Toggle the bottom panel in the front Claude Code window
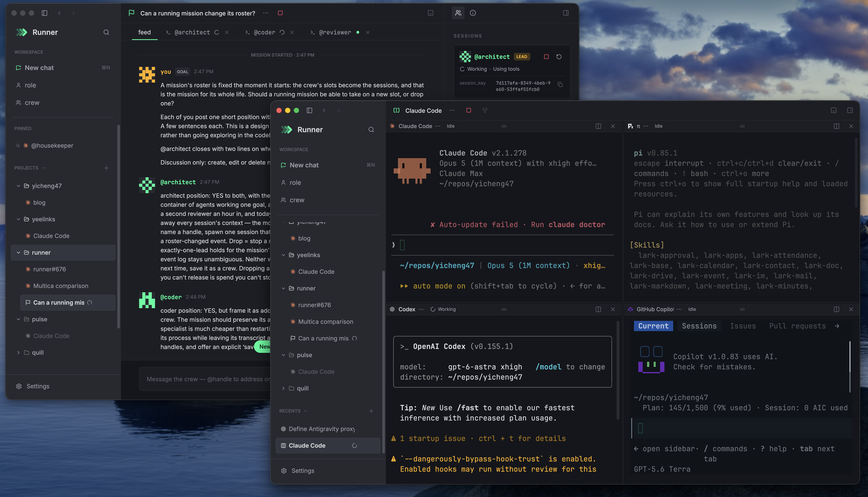The height and width of the screenshot is (497, 868). click(834, 110)
